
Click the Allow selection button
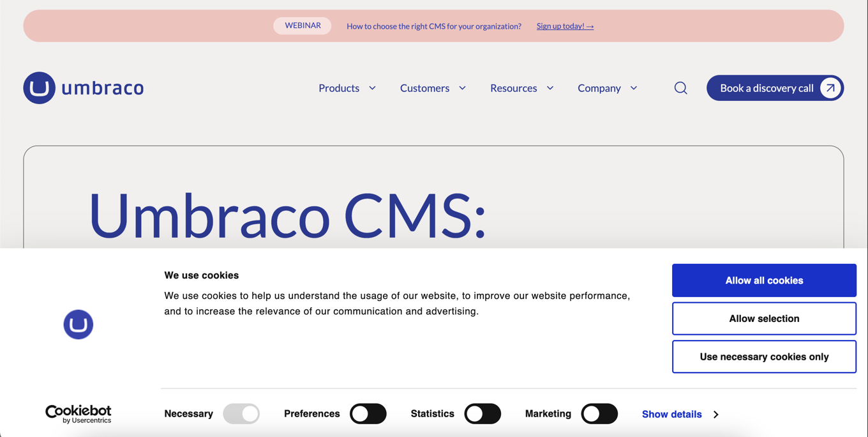coord(764,319)
